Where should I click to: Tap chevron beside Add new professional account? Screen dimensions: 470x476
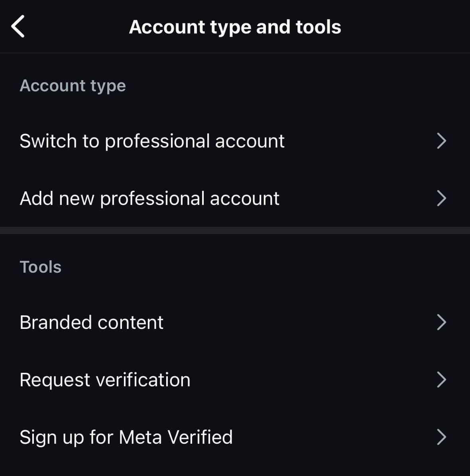[441, 199]
